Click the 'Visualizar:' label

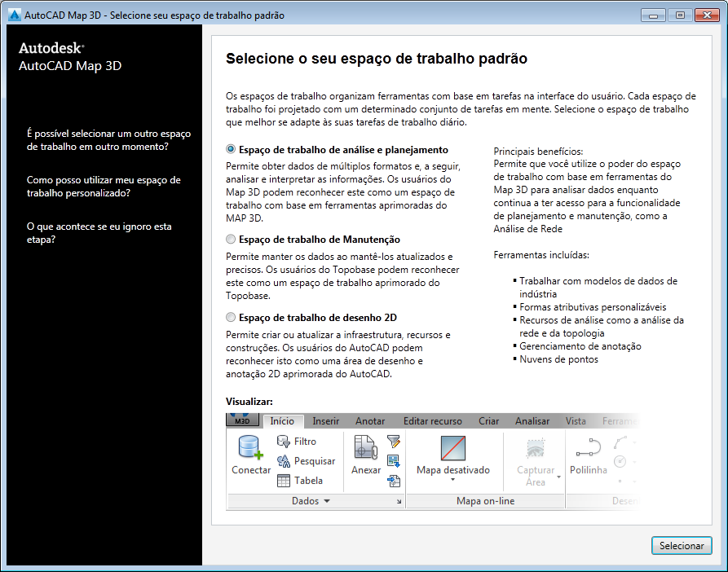[249, 402]
